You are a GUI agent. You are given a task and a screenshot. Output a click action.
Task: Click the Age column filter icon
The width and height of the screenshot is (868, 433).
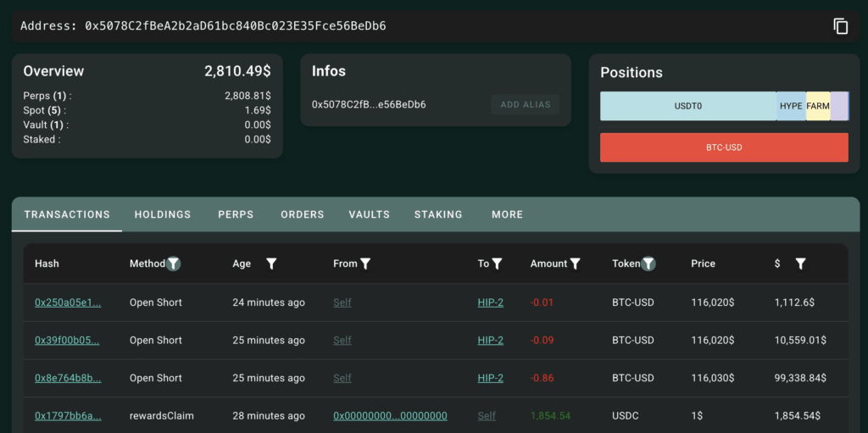[271, 264]
